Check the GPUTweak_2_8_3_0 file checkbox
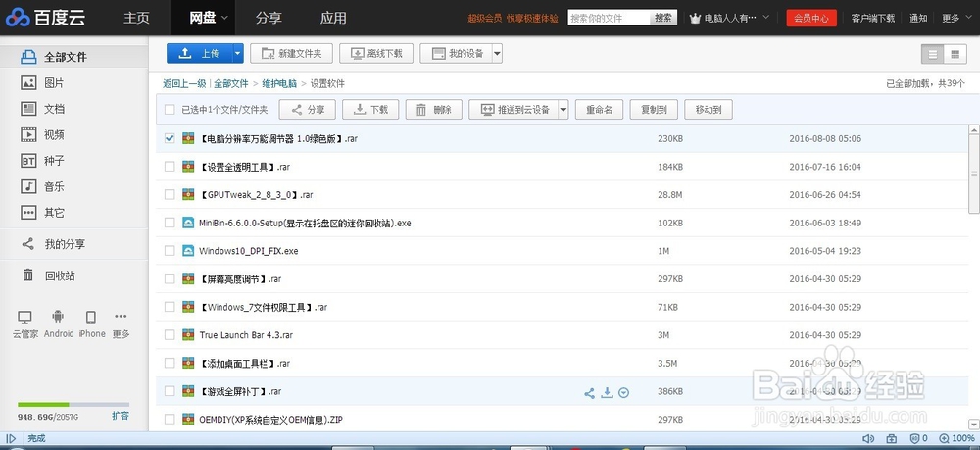This screenshot has height=450, width=980. (170, 195)
